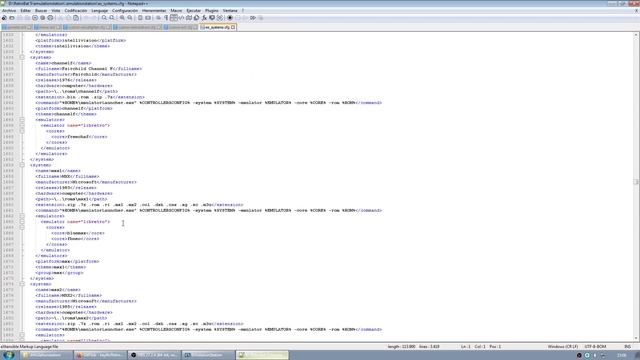640x360 pixels.
Task: Collapse cores block containing freechaf
Action: click(22, 131)
